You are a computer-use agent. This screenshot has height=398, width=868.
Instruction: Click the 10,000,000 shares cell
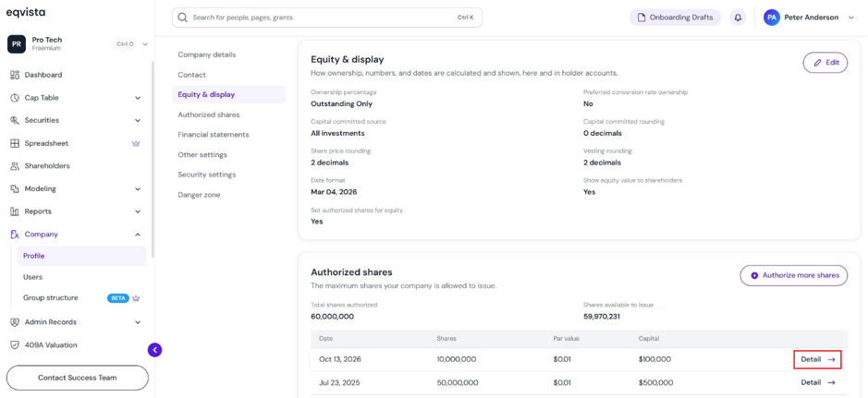click(456, 359)
